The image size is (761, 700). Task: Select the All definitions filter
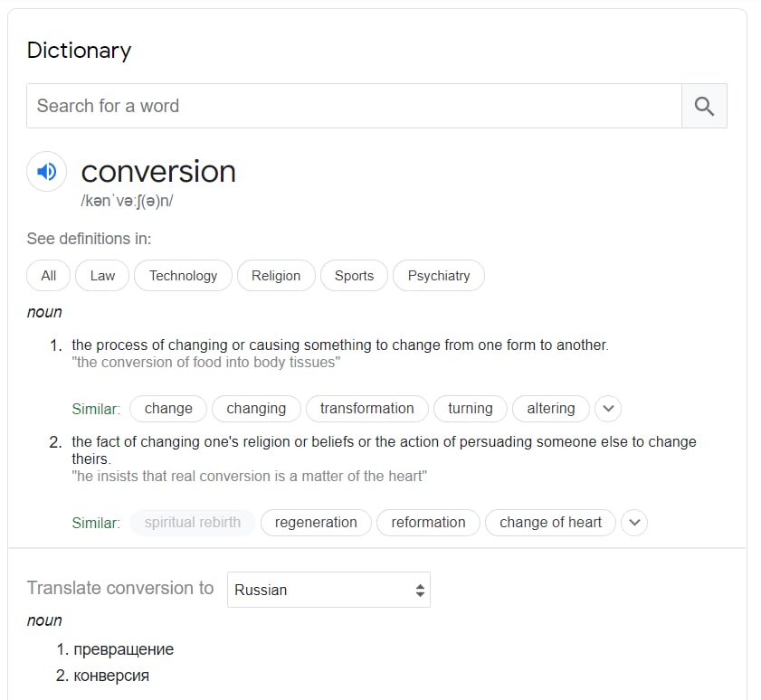[49, 276]
